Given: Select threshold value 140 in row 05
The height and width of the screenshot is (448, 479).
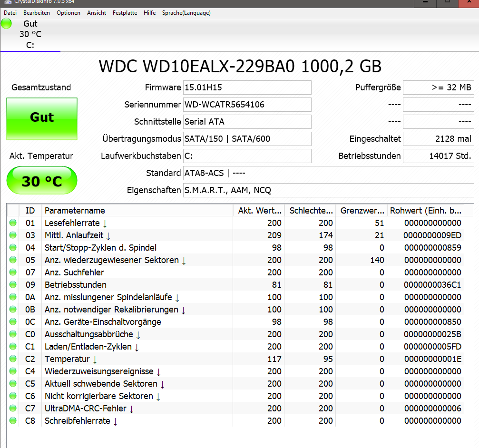Looking at the screenshot, I should (x=377, y=260).
